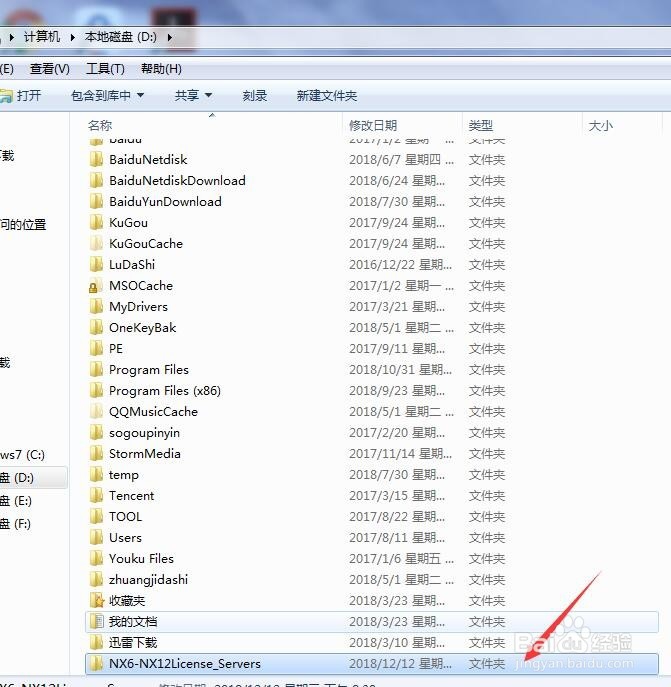Sort by the 修改日期 column header
This screenshot has width=671, height=687.
[373, 126]
